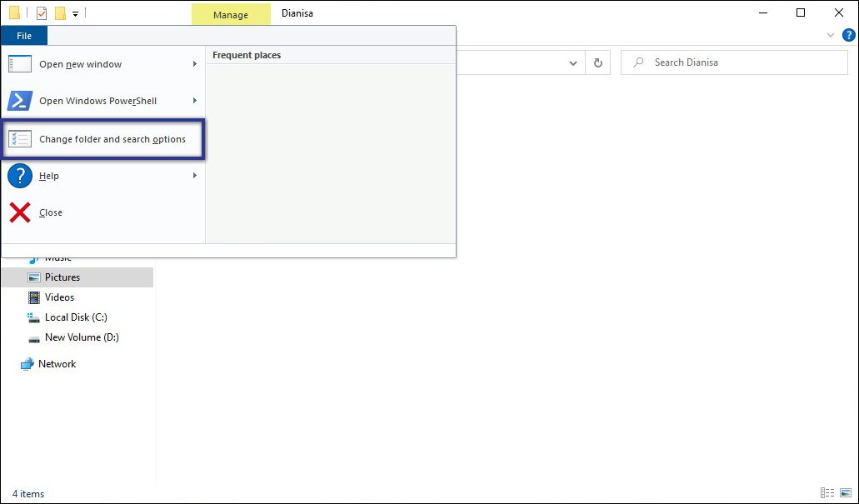Viewport: 859px width, 504px height.
Task: Expand the ribbon using the chevron arrow
Action: pos(829,35)
